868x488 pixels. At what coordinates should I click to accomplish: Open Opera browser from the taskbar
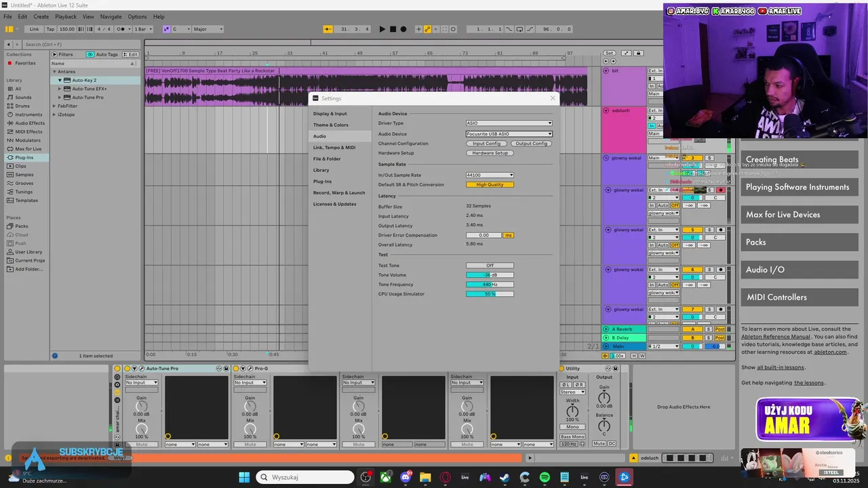click(x=445, y=477)
